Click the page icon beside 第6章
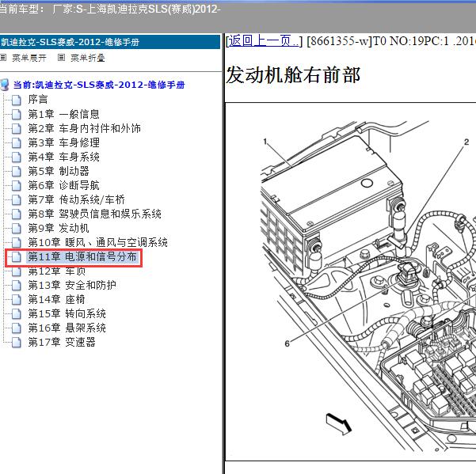Screen dimensions: 476x474 coord(17,186)
